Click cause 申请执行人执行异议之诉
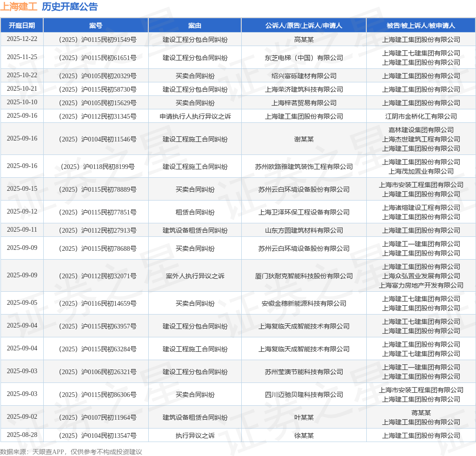This screenshot has height=456, width=476. (195, 116)
